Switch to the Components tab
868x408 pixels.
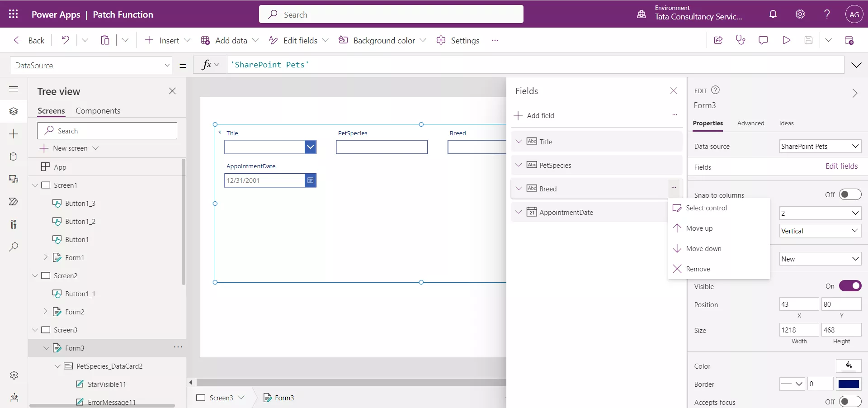tap(98, 111)
